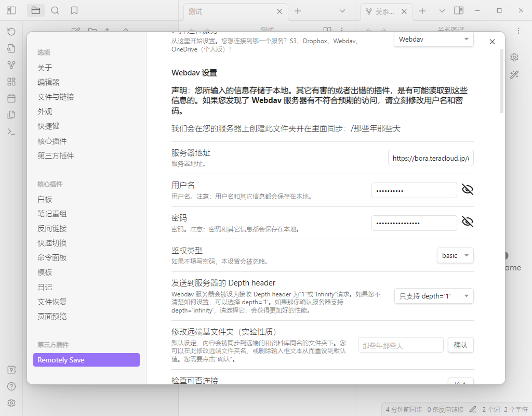The width and height of the screenshot is (532, 416).
Task: Open graph settings gear icon on right
Action: pyautogui.click(x=514, y=57)
